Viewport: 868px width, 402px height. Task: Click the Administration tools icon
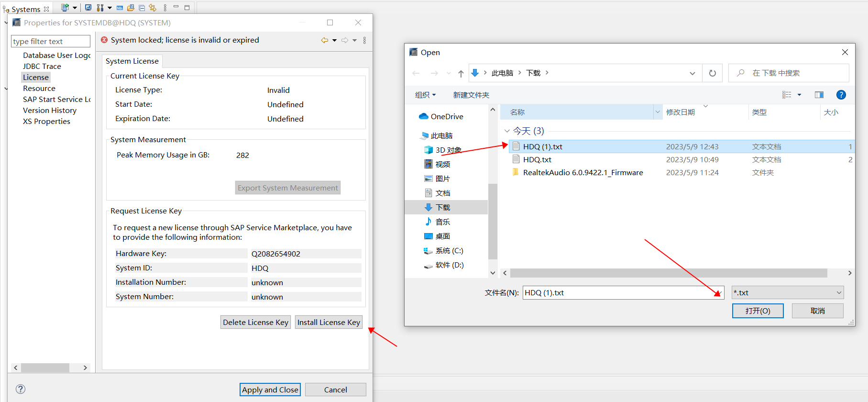pos(100,8)
